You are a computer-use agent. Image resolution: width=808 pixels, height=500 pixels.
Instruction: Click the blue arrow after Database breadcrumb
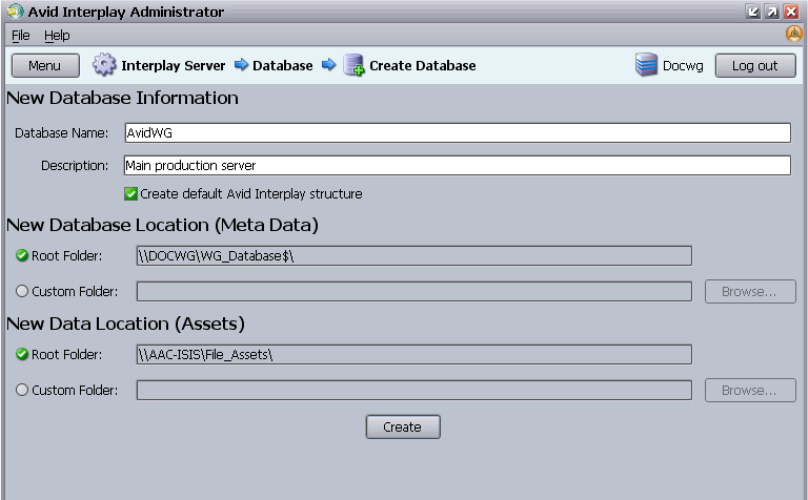click(x=329, y=65)
